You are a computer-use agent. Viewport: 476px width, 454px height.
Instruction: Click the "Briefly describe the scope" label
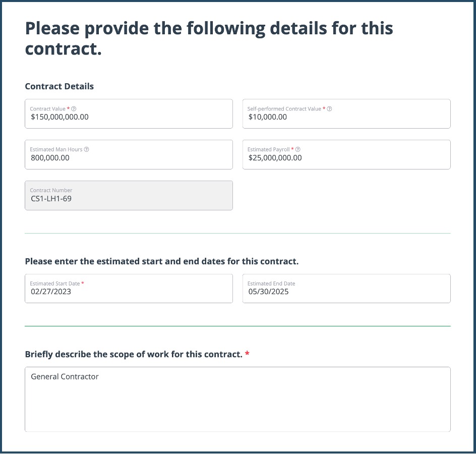134,354
